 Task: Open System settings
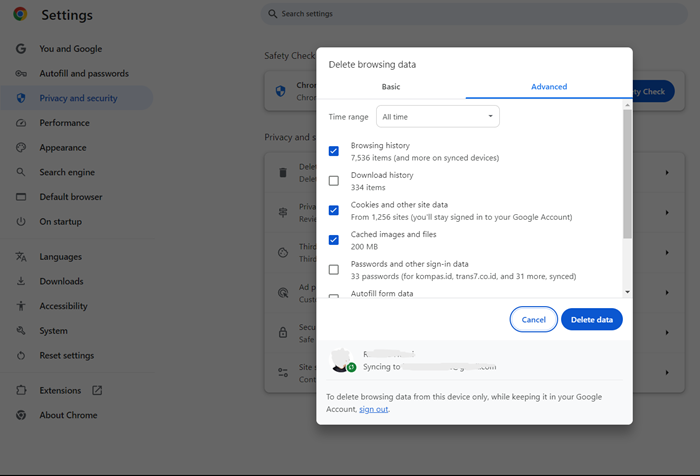pos(53,330)
